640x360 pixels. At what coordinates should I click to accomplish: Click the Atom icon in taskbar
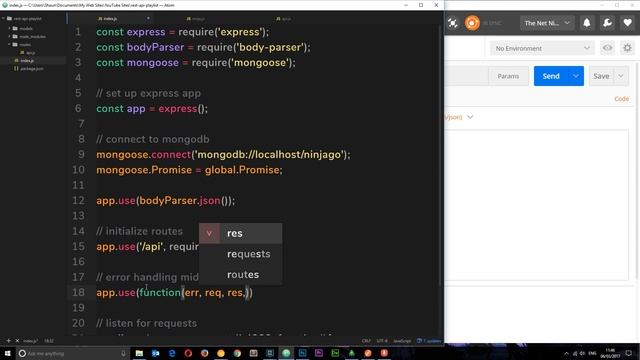point(286,353)
